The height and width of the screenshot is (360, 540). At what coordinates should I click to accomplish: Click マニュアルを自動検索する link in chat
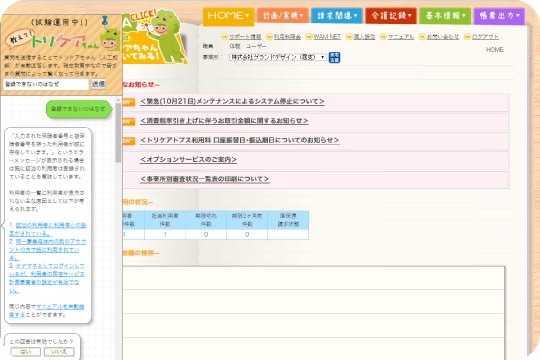click(x=46, y=310)
